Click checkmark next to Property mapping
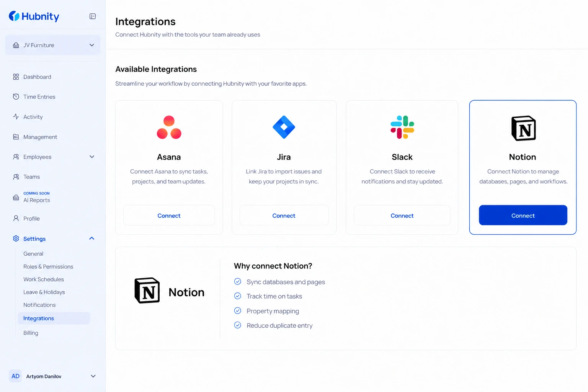The width and height of the screenshot is (588, 392). click(x=238, y=311)
